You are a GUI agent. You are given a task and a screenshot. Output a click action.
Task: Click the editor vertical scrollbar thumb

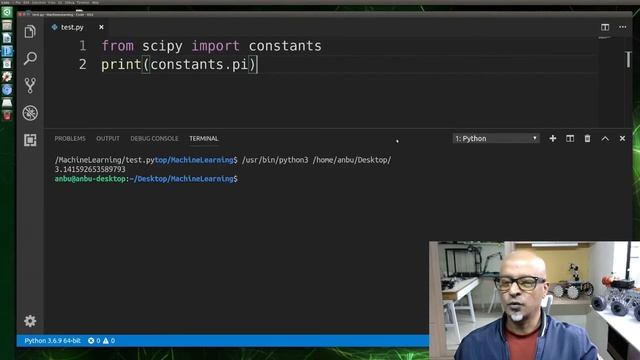pyautogui.click(x=628, y=60)
